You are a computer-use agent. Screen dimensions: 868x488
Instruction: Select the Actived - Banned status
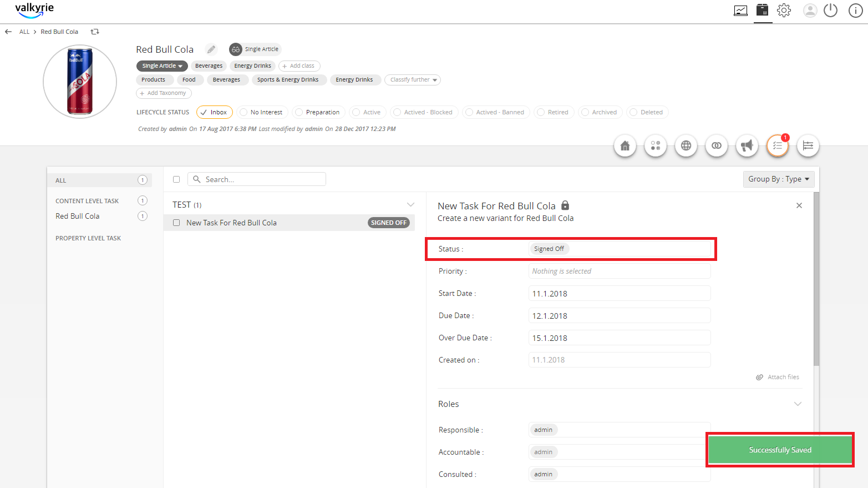coord(496,112)
